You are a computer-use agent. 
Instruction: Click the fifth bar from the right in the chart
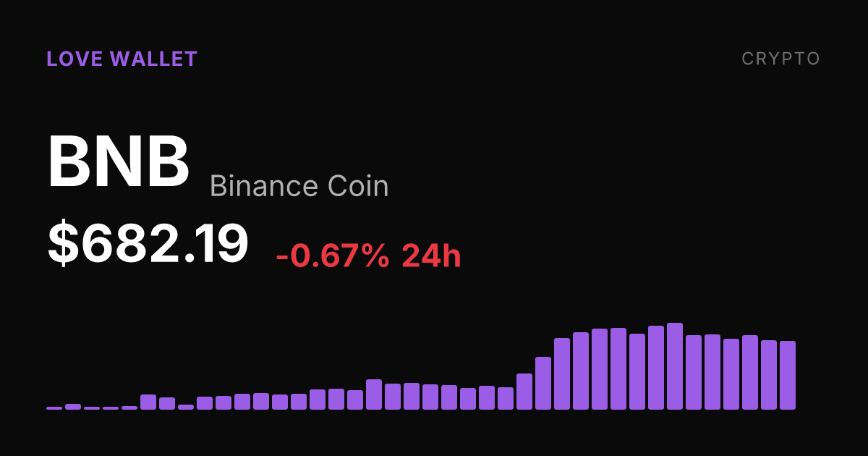tap(712, 372)
